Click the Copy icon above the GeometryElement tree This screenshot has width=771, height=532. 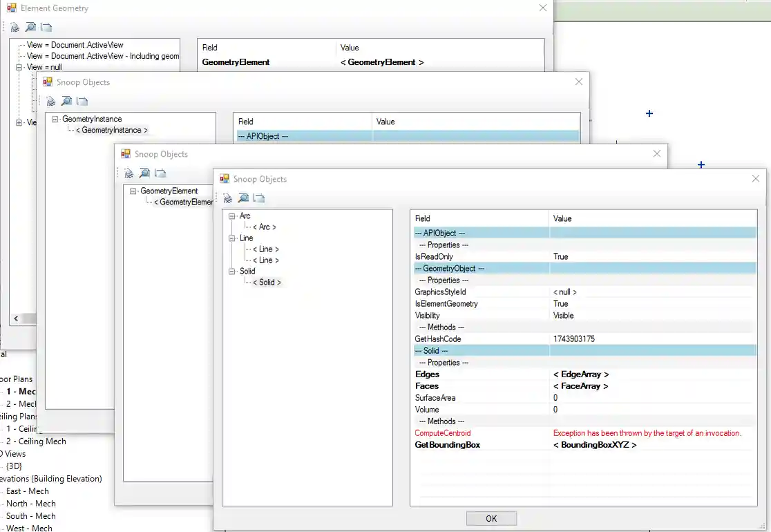tap(160, 173)
